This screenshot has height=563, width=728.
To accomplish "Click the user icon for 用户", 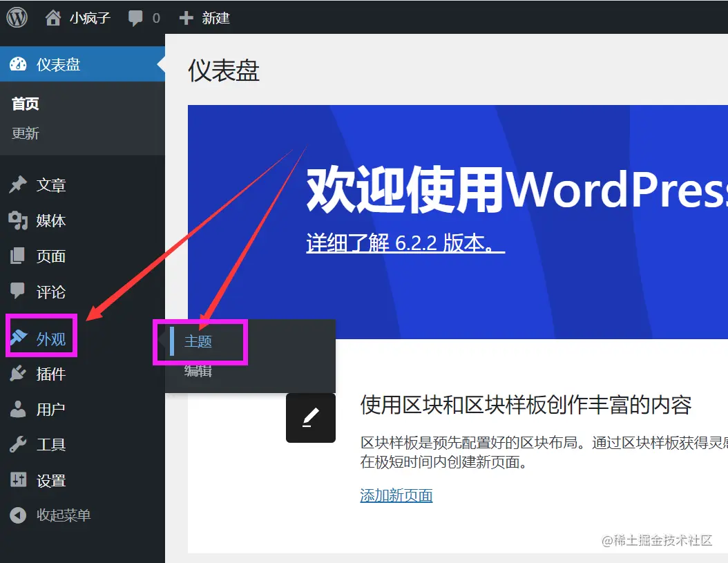I will point(18,409).
